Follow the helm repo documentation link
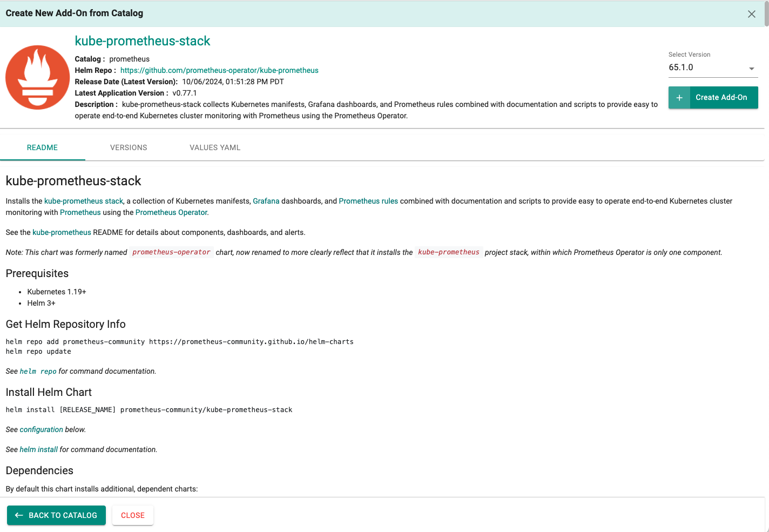This screenshot has height=532, width=769. 38,371
